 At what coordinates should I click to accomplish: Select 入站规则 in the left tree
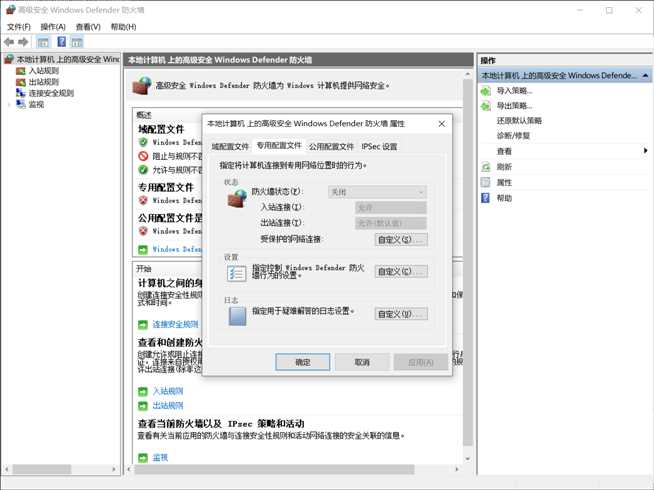(44, 70)
